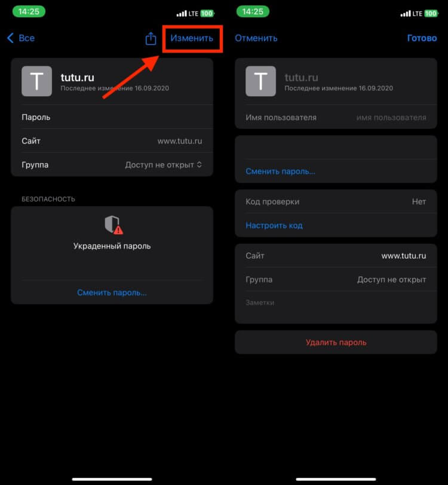
Task: Tap the green 14:25 time pill on left screen
Action: click(29, 11)
